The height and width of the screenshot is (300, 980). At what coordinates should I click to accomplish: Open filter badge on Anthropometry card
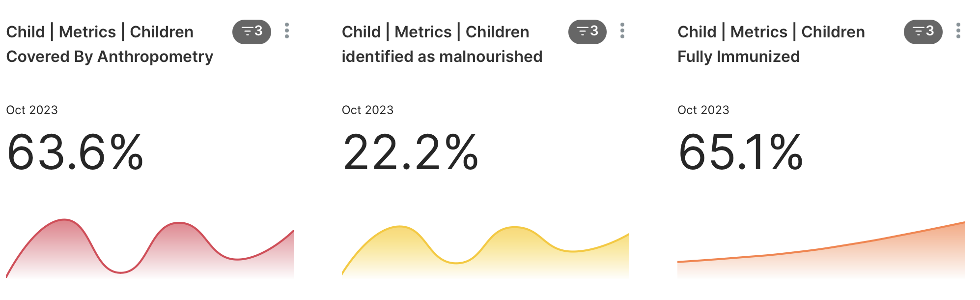252,32
